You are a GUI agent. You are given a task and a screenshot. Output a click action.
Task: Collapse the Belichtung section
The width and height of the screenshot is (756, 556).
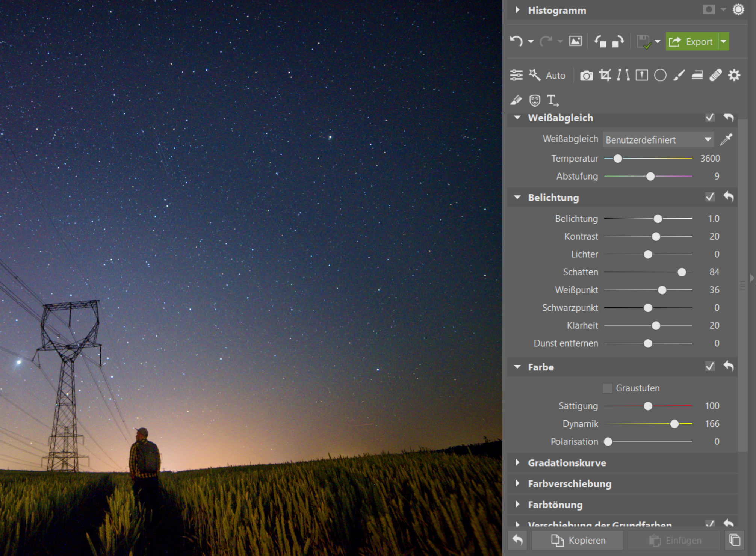click(x=517, y=197)
